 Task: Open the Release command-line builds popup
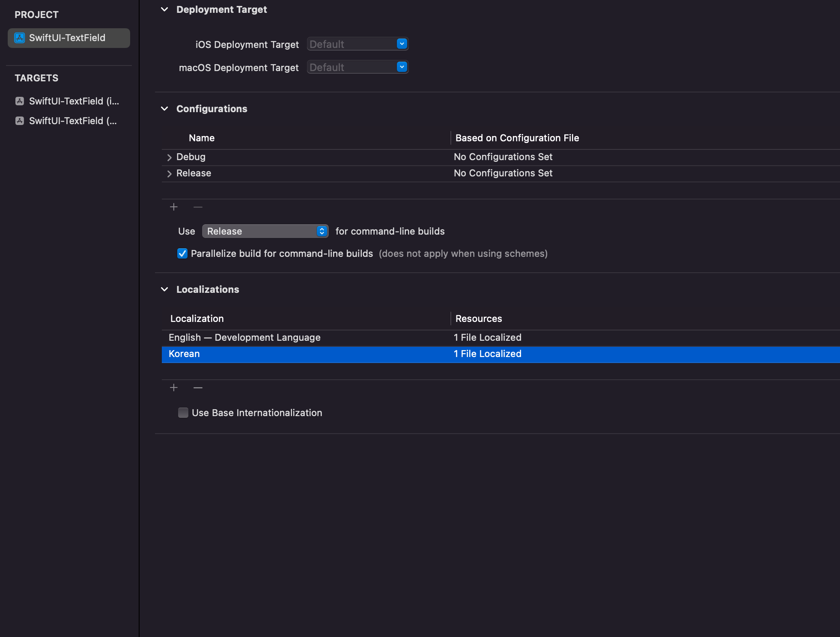coord(265,232)
